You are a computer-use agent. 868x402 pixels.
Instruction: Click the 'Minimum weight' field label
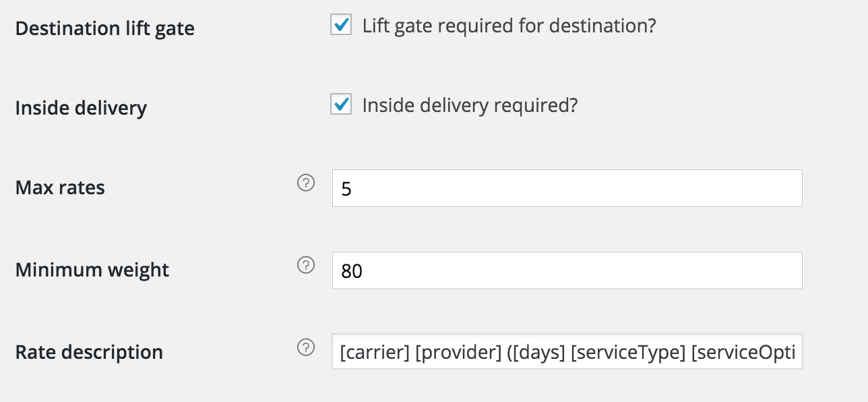click(x=92, y=270)
